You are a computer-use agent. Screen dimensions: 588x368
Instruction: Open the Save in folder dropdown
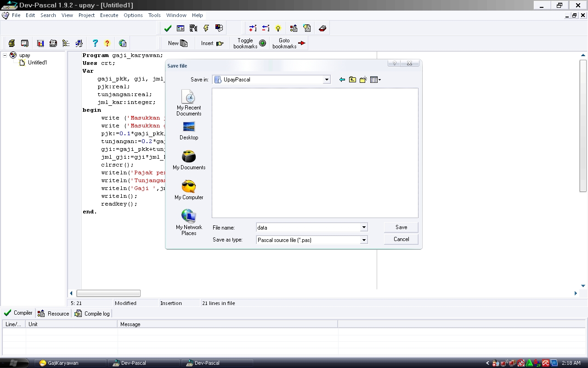[x=327, y=80]
